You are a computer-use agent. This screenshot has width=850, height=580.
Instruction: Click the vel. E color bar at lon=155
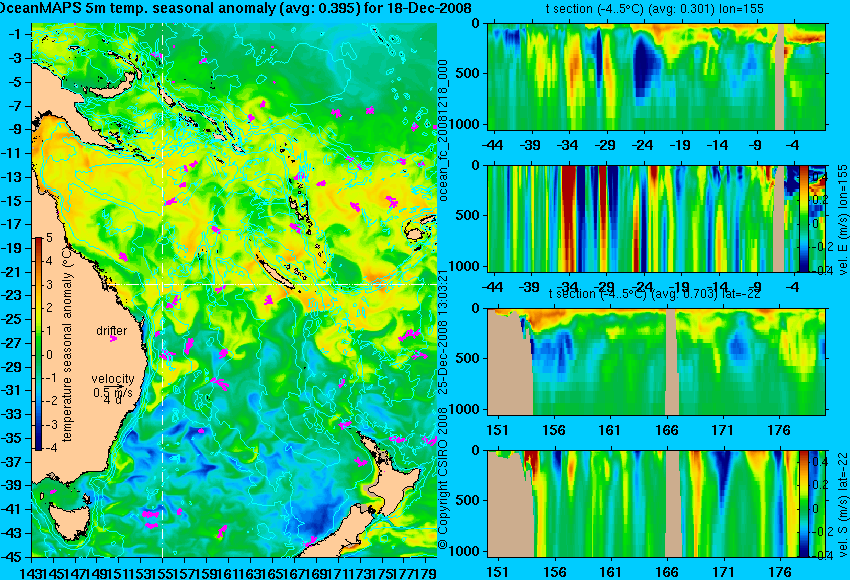[x=804, y=218]
